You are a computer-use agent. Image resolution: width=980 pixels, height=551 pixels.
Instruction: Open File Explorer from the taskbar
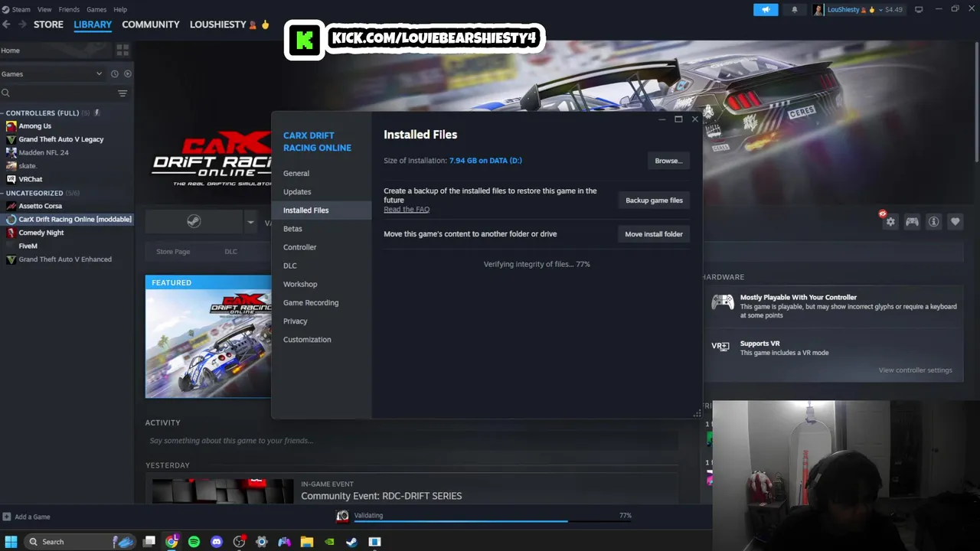[306, 542]
